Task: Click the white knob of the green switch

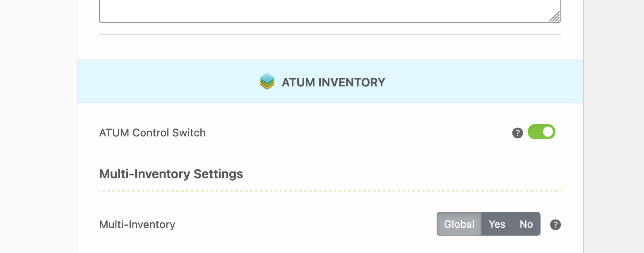Action: [x=548, y=132]
